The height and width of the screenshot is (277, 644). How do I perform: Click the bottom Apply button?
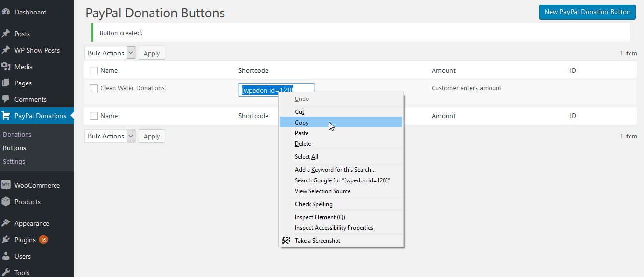(x=152, y=136)
